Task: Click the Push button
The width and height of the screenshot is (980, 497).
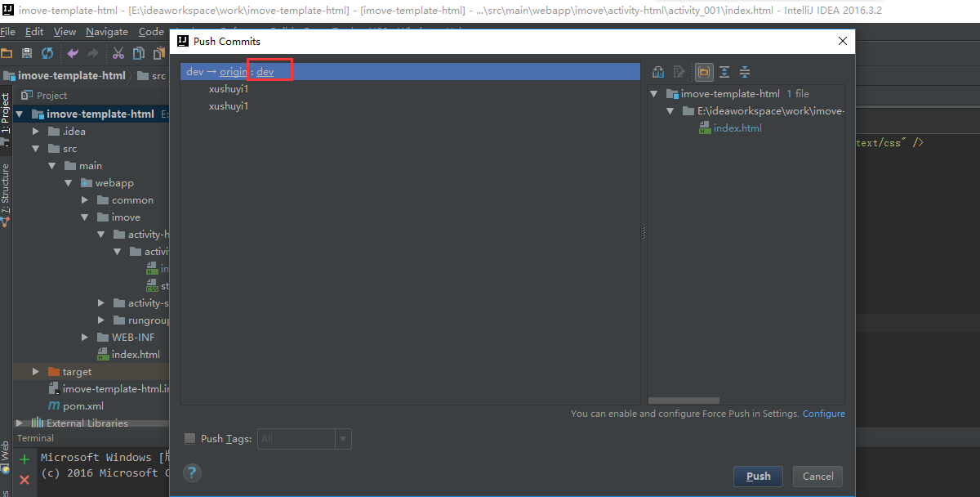Action: pyautogui.click(x=758, y=477)
